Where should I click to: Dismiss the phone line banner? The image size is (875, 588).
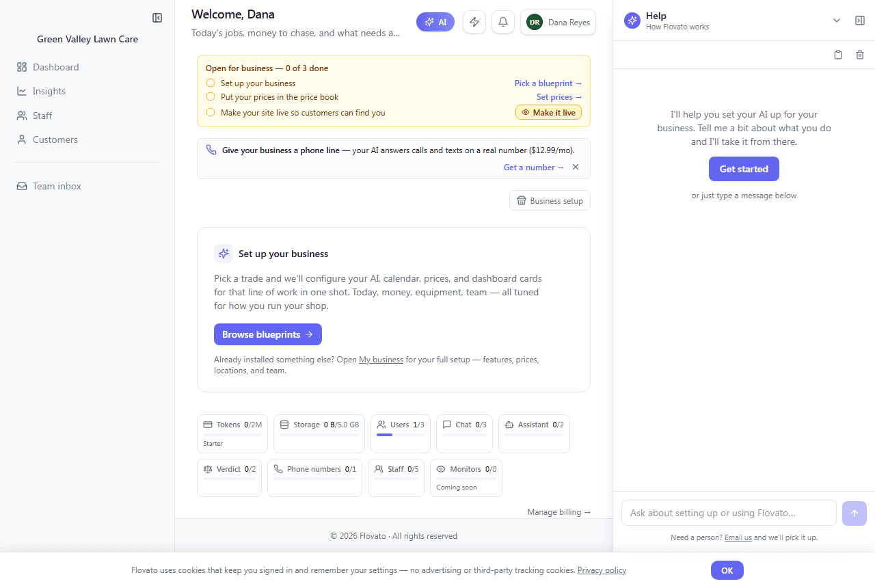576,168
